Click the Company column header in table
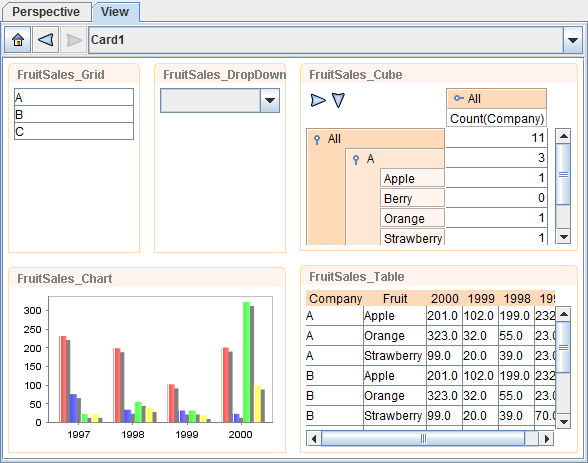588x463 pixels. (x=335, y=298)
